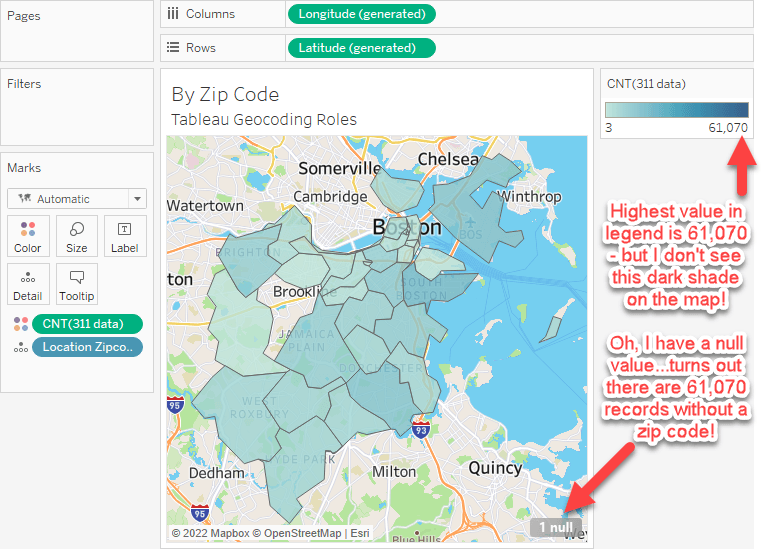Click the Brookline label on the map
Image resolution: width=761 pixels, height=549 pixels.
[x=305, y=292]
